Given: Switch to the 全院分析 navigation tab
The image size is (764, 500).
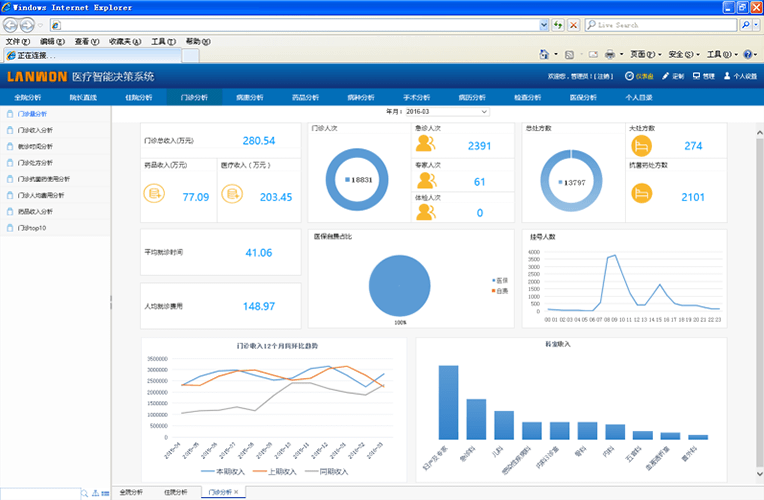Looking at the screenshot, I should click(x=28, y=97).
